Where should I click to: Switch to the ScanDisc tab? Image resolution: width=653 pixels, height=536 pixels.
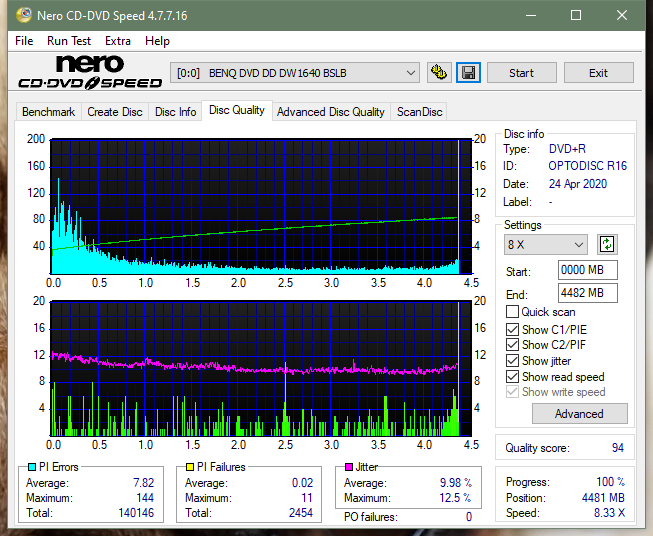419,112
